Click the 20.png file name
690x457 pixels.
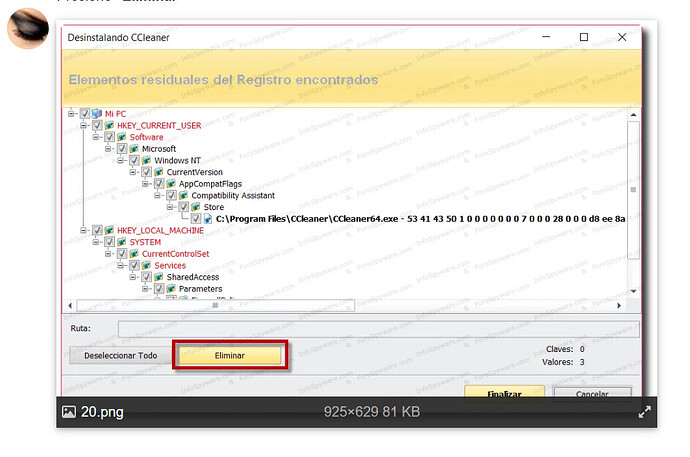(102, 412)
